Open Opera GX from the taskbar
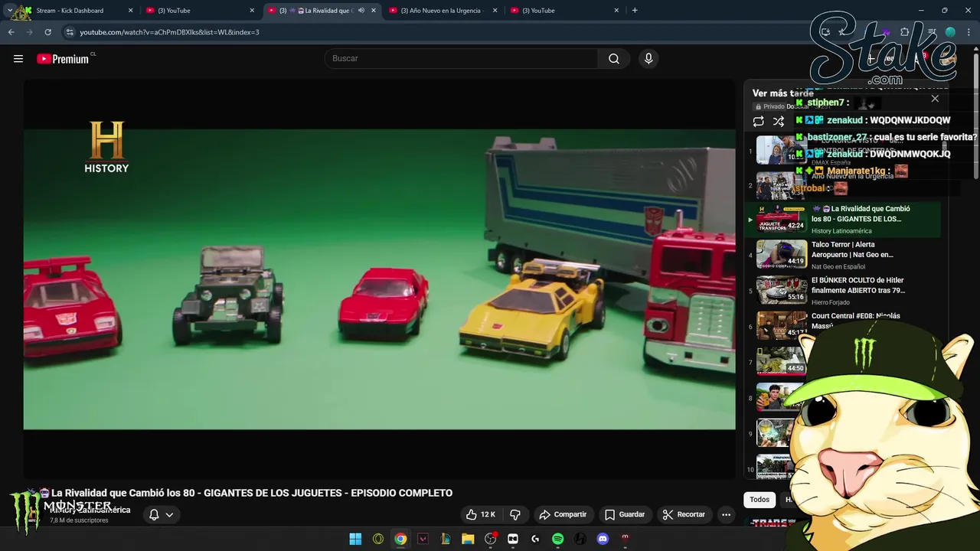 [378, 539]
